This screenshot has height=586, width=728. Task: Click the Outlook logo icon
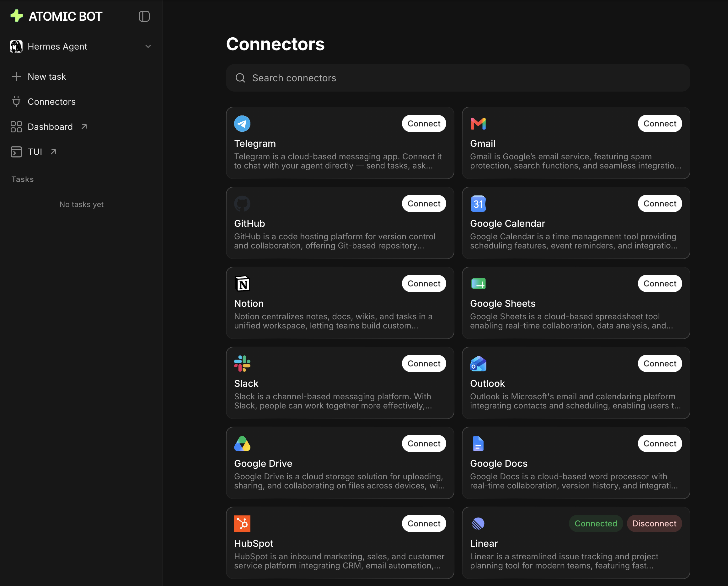click(478, 364)
